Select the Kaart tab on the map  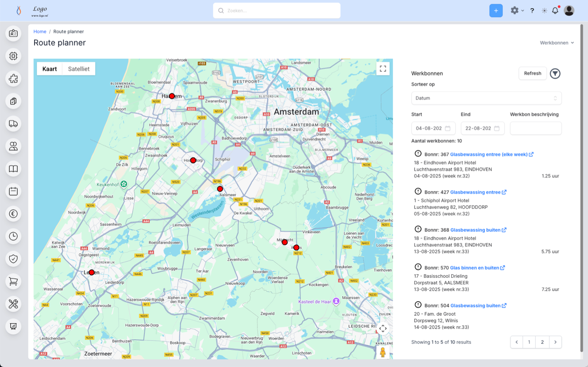(50, 69)
